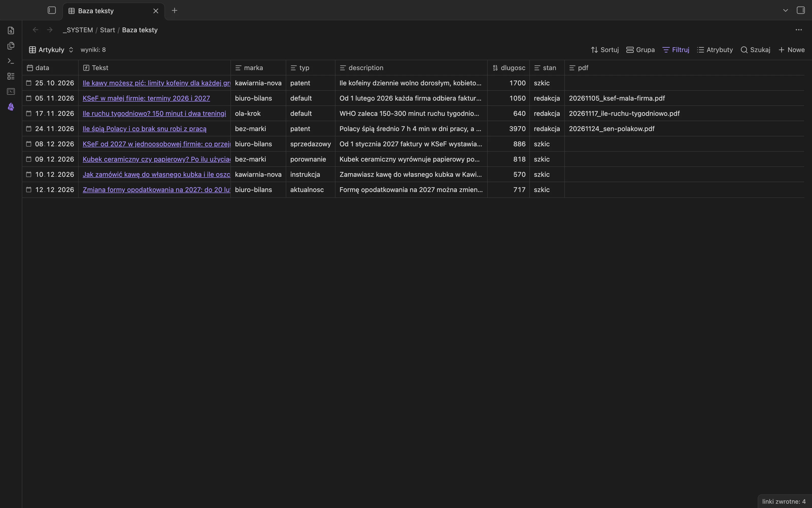Select the typ cell sprzedazowy
This screenshot has width=812, height=508.
[310, 144]
